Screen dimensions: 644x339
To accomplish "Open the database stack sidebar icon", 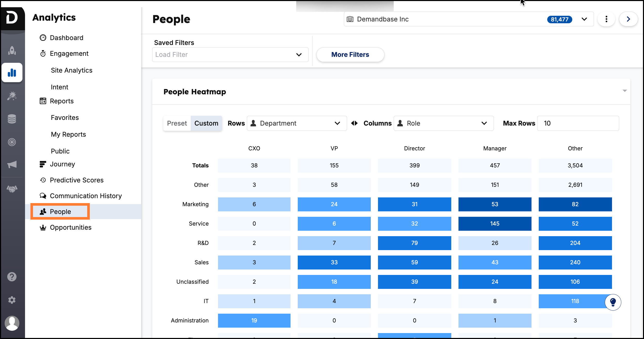I will pos(12,119).
